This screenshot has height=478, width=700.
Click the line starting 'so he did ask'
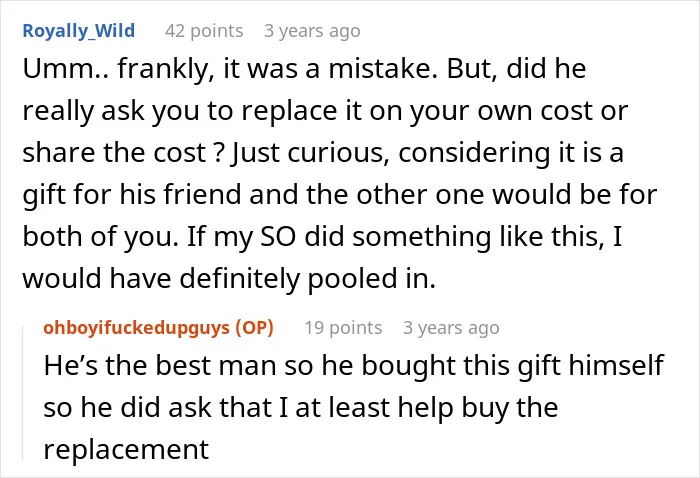click(301, 407)
